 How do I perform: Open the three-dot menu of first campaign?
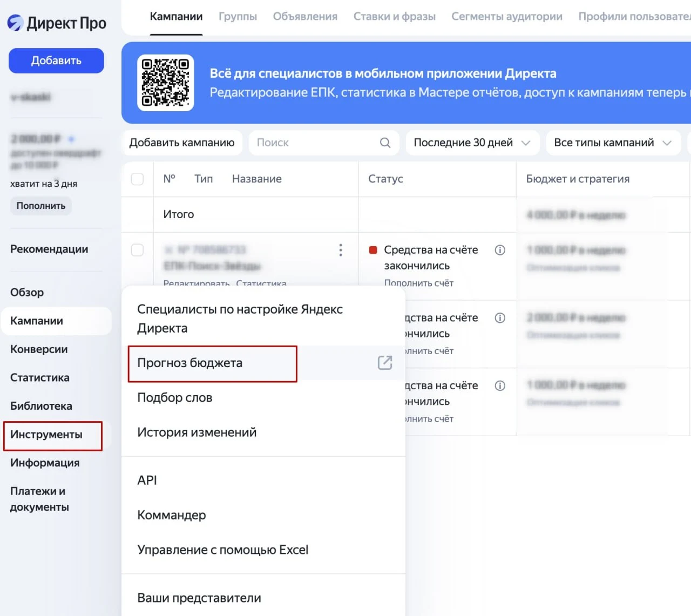(340, 250)
